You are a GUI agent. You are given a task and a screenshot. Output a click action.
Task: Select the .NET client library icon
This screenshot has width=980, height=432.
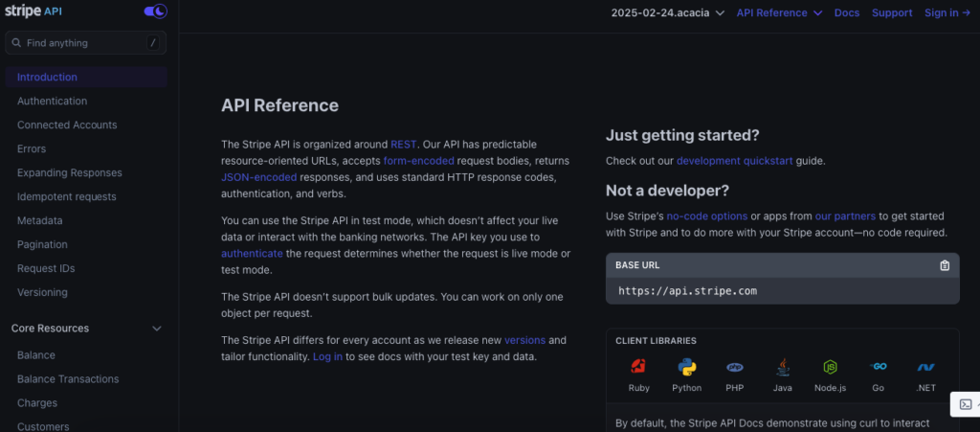925,367
